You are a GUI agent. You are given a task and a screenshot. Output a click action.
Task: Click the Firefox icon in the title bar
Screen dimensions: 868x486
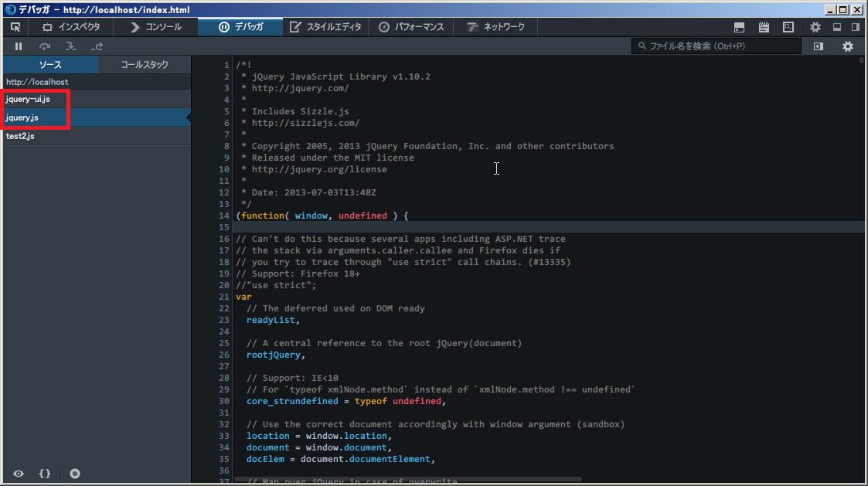pos(10,9)
